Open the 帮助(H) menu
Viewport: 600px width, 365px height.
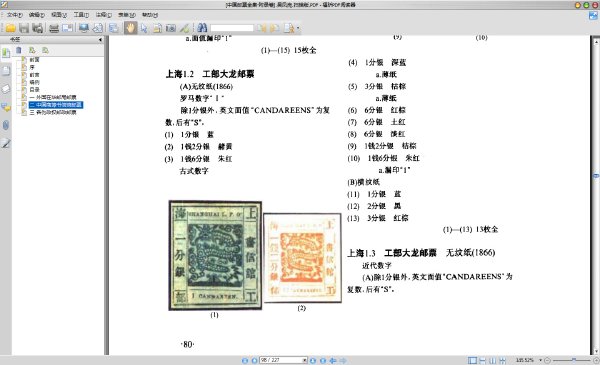pyautogui.click(x=150, y=15)
